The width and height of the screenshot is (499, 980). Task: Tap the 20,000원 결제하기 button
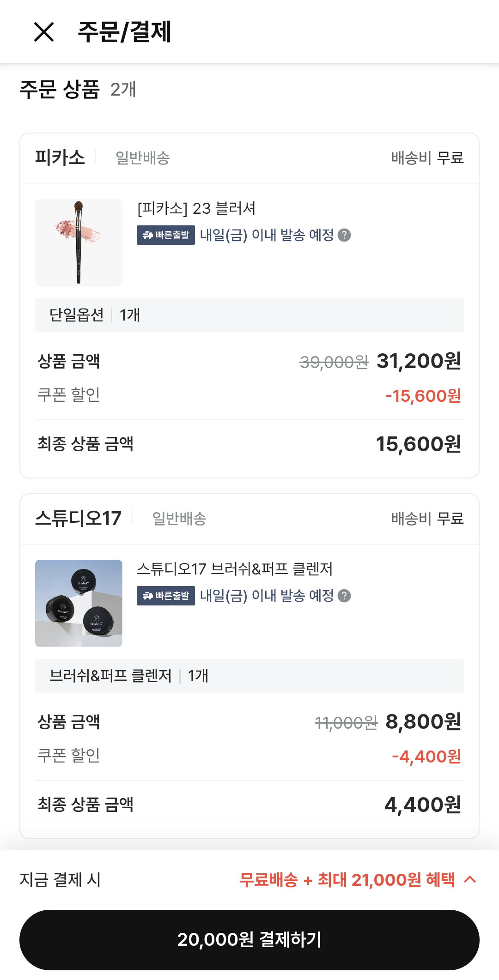(x=249, y=940)
